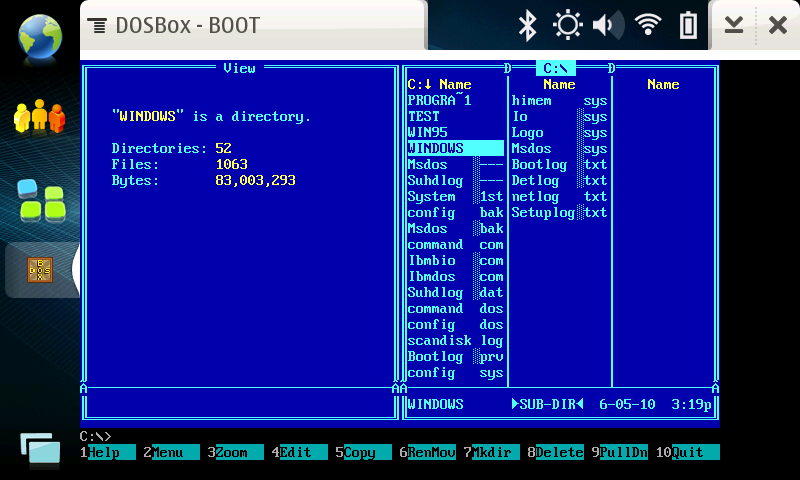
Task: Open the web browser globe icon
Action: pos(40,37)
